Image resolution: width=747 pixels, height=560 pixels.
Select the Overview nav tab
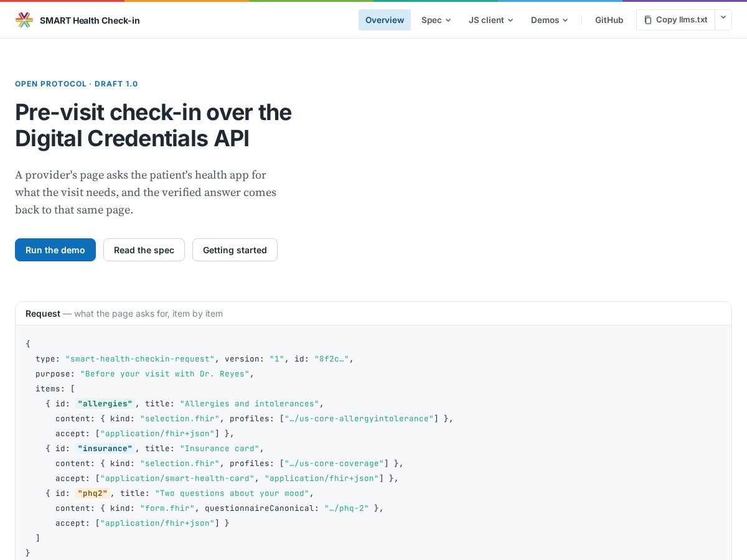(x=385, y=20)
